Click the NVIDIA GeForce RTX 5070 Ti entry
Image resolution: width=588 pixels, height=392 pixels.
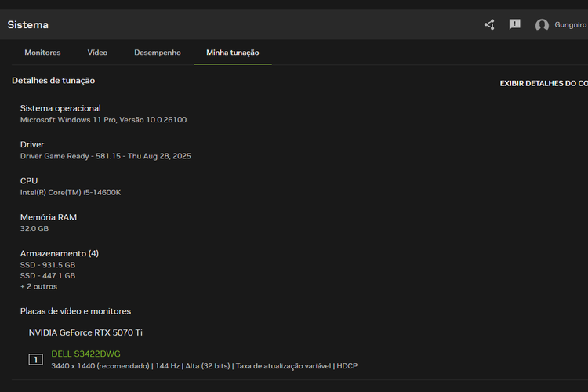pos(85,332)
